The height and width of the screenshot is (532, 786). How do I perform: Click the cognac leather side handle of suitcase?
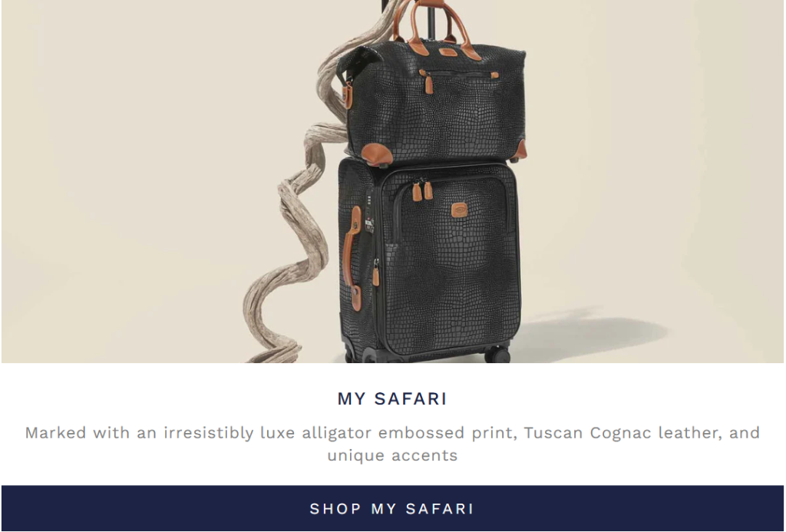point(352,258)
